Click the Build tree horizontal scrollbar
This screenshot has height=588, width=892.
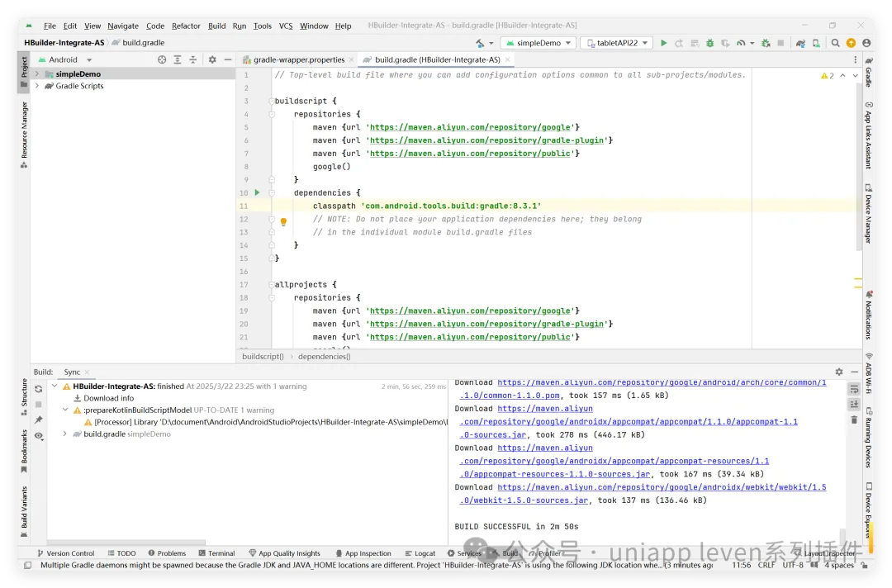tap(126, 542)
